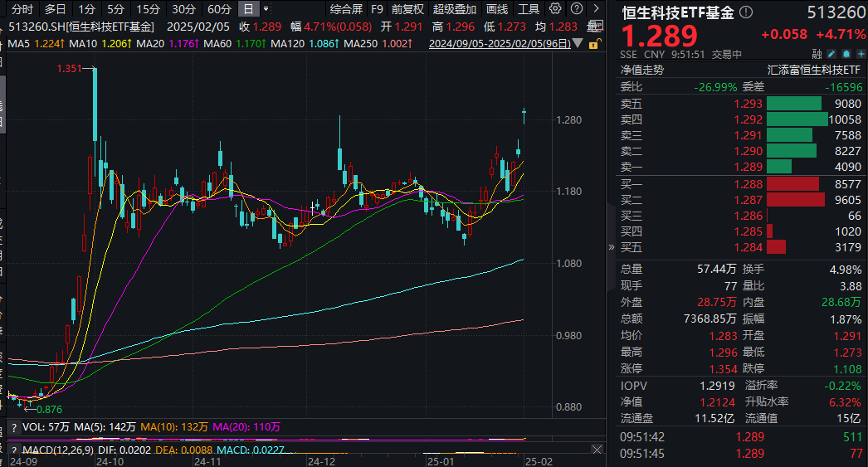868x467 pixels.
Task: Click the 买四 bid price 1.285
Action: (x=748, y=231)
